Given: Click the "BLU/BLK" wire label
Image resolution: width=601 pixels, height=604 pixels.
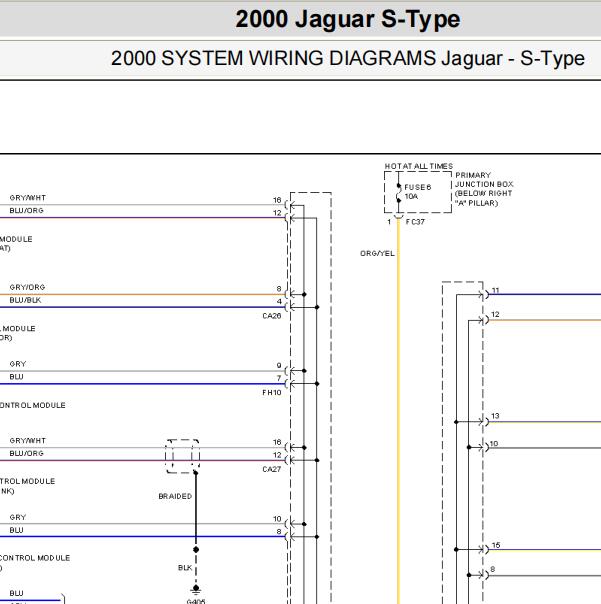Looking at the screenshot, I should point(25,300).
